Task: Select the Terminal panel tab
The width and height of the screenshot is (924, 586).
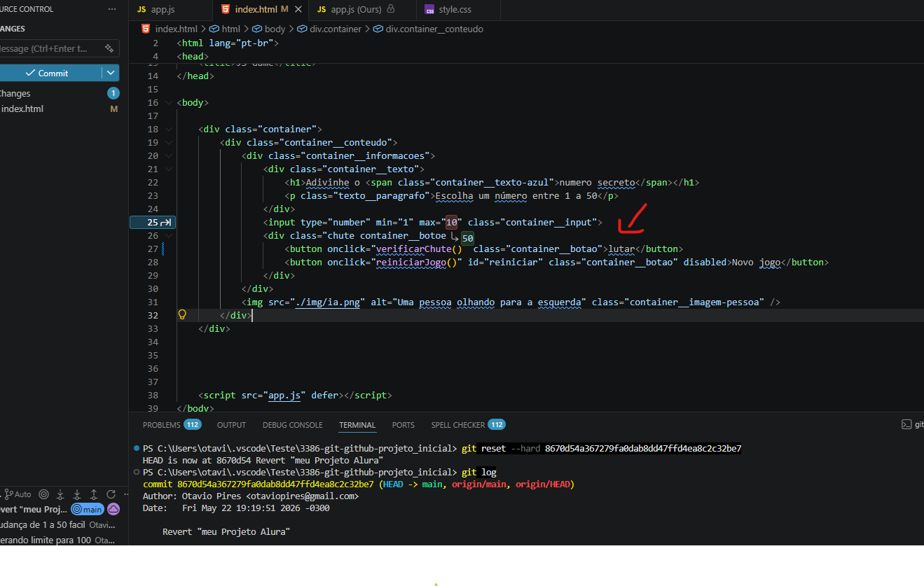Action: (x=357, y=424)
